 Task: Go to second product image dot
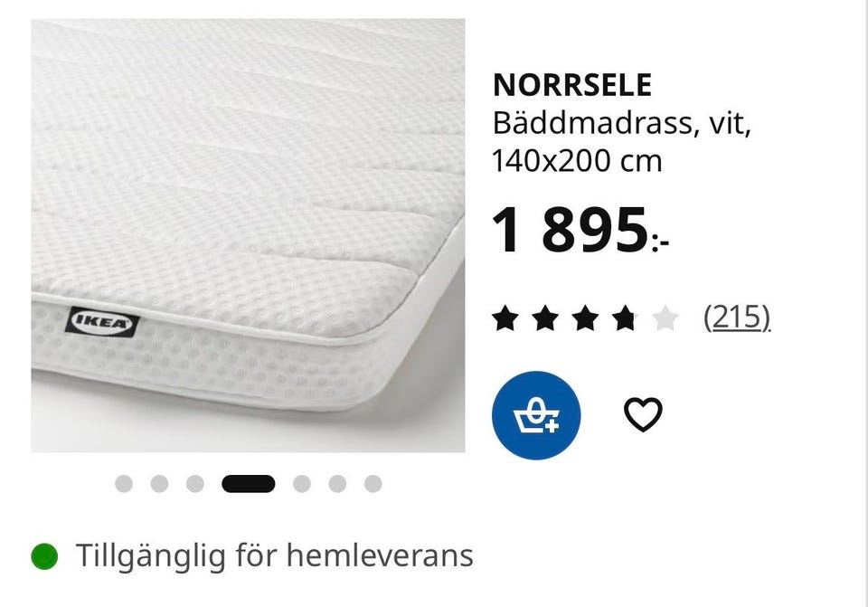point(159,483)
